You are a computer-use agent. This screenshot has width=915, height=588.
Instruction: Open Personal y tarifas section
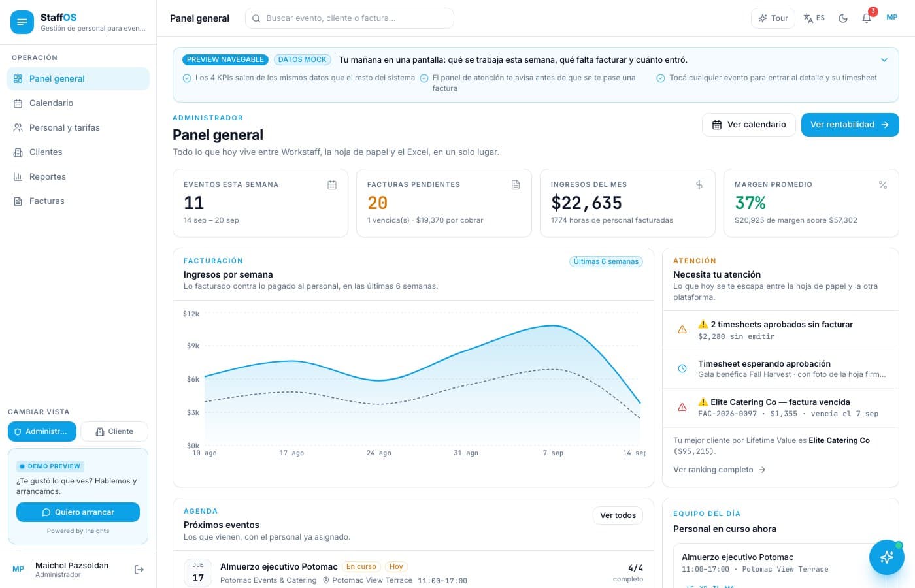coord(78,127)
